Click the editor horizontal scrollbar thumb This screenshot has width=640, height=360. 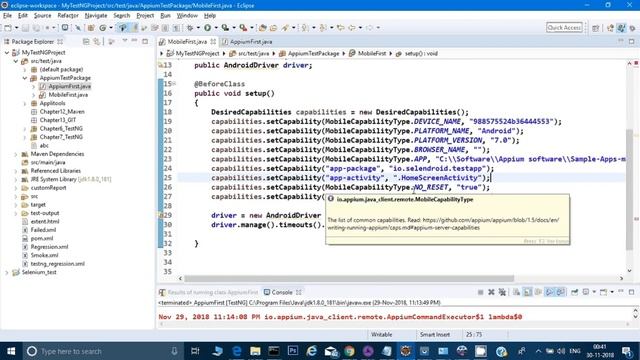349,278
